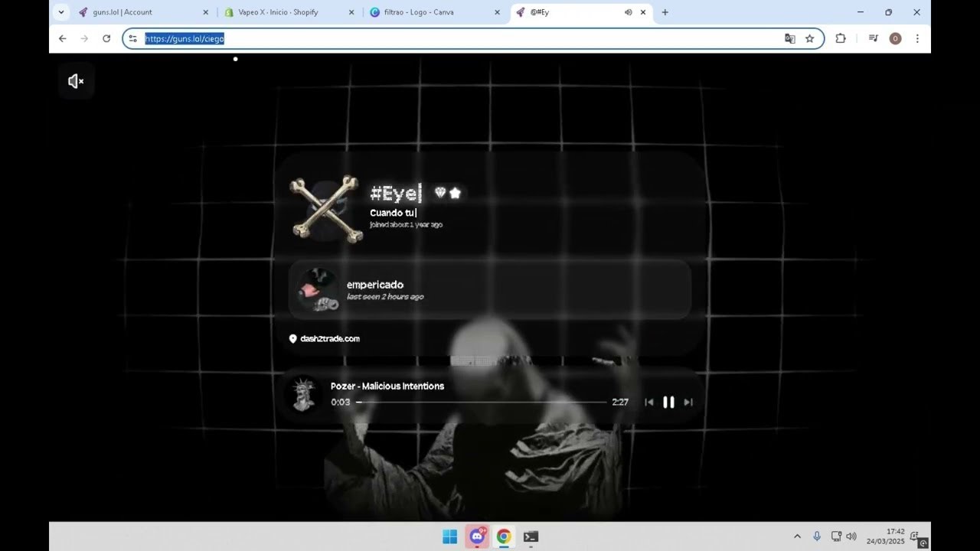
Task: Click the 'last seen 2 hours ago' text
Action: (x=385, y=297)
